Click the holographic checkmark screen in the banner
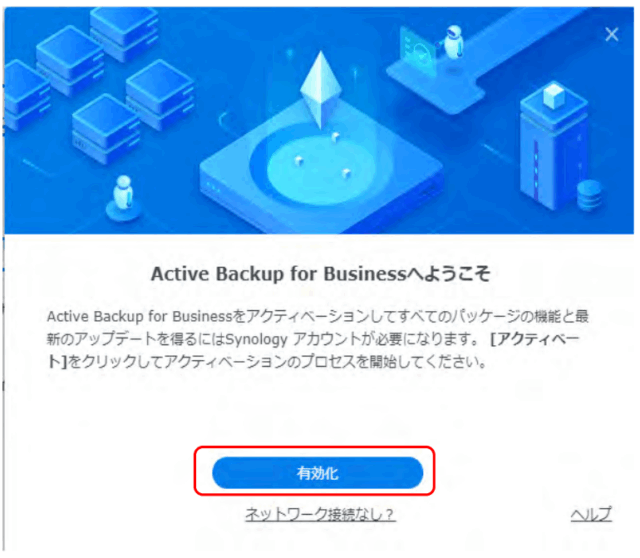Viewport: 640px width, 558px height. tap(418, 51)
